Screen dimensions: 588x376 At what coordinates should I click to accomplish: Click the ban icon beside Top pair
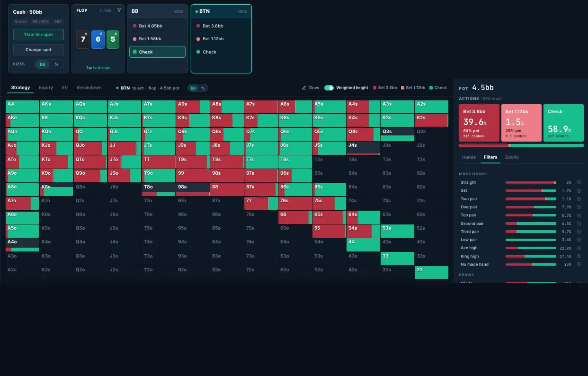click(x=579, y=215)
